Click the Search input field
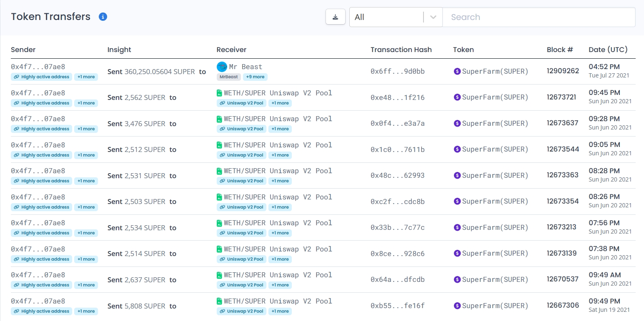Viewport: 644px width, 321px height. click(539, 17)
